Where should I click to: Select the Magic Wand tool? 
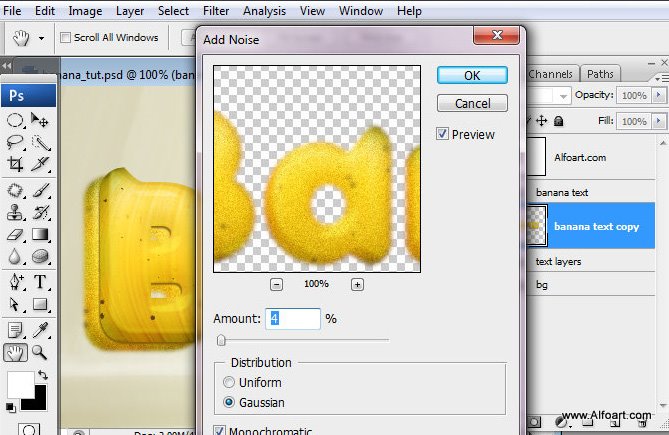click(x=40, y=142)
